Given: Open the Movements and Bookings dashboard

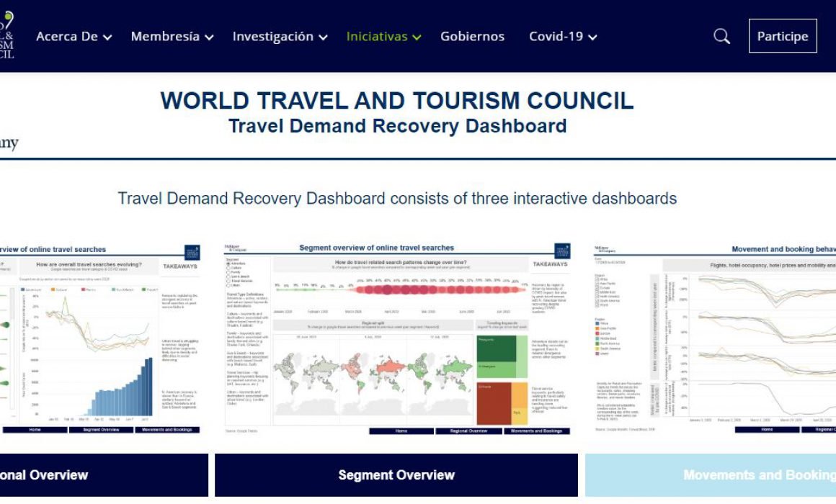Looking at the screenshot, I should point(710,474).
